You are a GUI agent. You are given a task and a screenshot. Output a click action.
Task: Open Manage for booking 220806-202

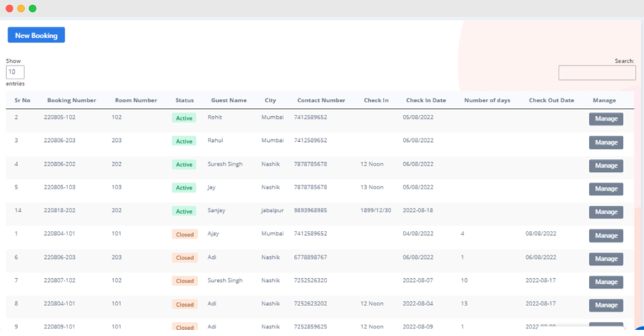tap(606, 166)
